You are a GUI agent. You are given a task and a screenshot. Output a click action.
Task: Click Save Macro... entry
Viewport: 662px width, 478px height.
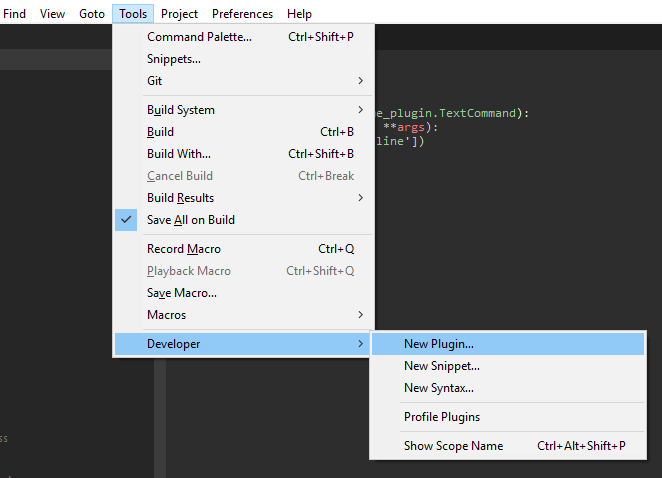coord(182,293)
